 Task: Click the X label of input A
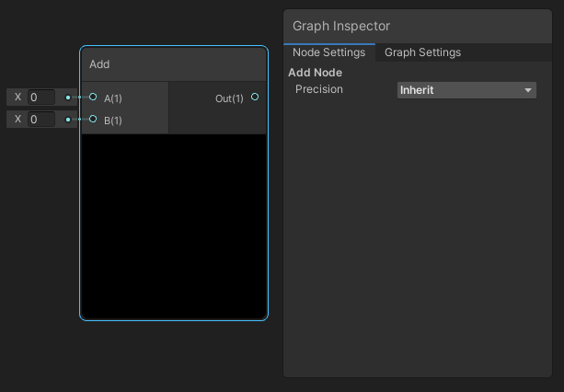pyautogui.click(x=17, y=97)
